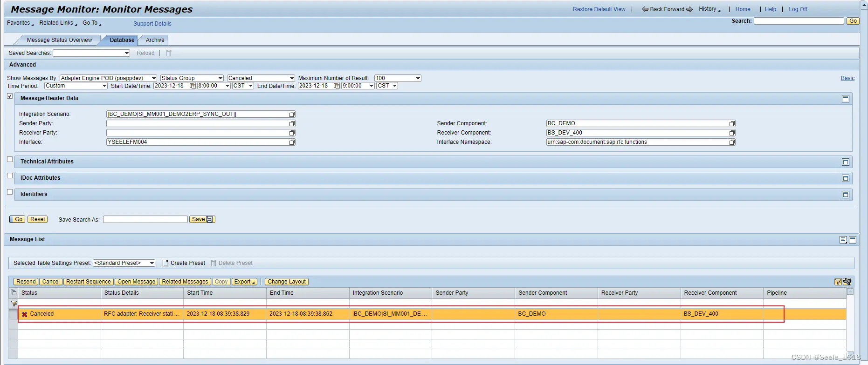Collapse Message List panel icon
Image resolution: width=868 pixels, height=365 pixels.
click(x=853, y=240)
